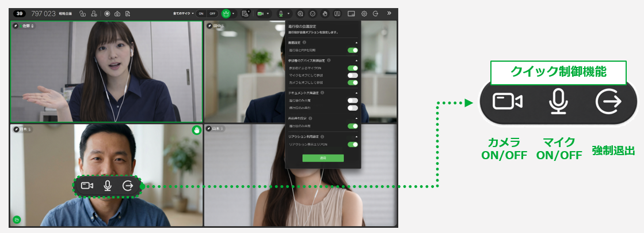Screen dimensions: 644x233
Task: Click the all-mics ON button
Action: [201, 14]
